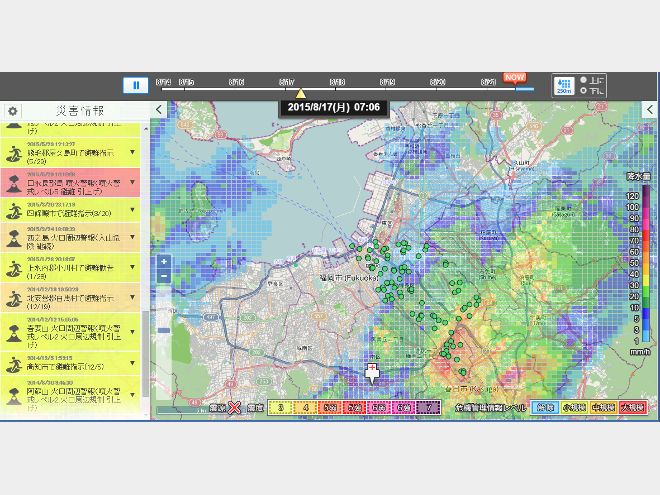The width and height of the screenshot is (660, 495).
Task: Click the map zoom out minus button
Action: coord(164,276)
